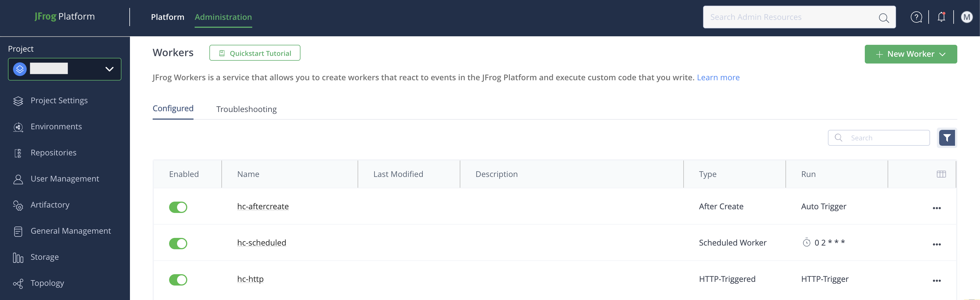Click the book icon in Quickstart Tutorial
This screenshot has width=980, height=300.
[222, 53]
